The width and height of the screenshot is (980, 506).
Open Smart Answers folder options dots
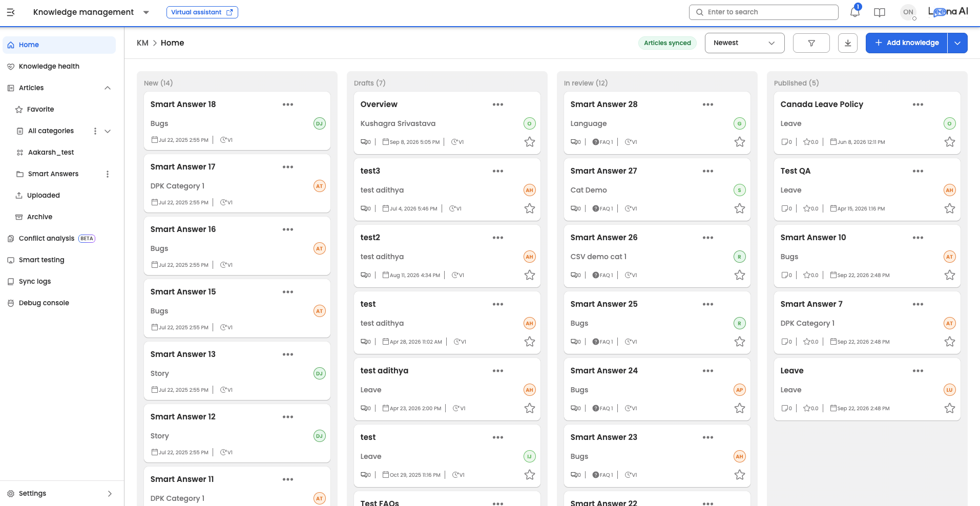coord(108,174)
